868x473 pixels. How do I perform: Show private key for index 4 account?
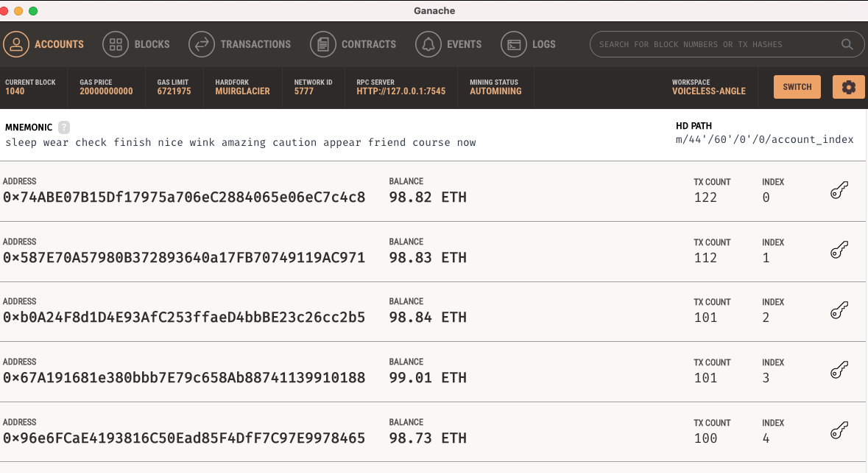pos(839,431)
